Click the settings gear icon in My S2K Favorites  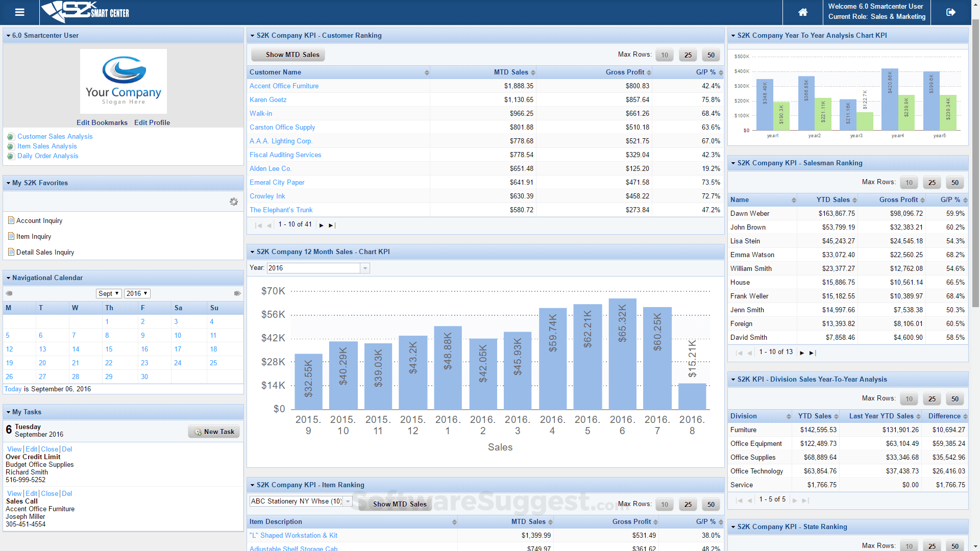pyautogui.click(x=234, y=200)
